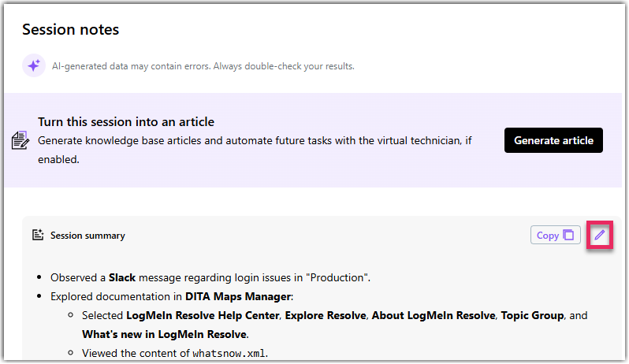
Task: Click the 'Turn this session into an article' heading
Action: point(126,122)
